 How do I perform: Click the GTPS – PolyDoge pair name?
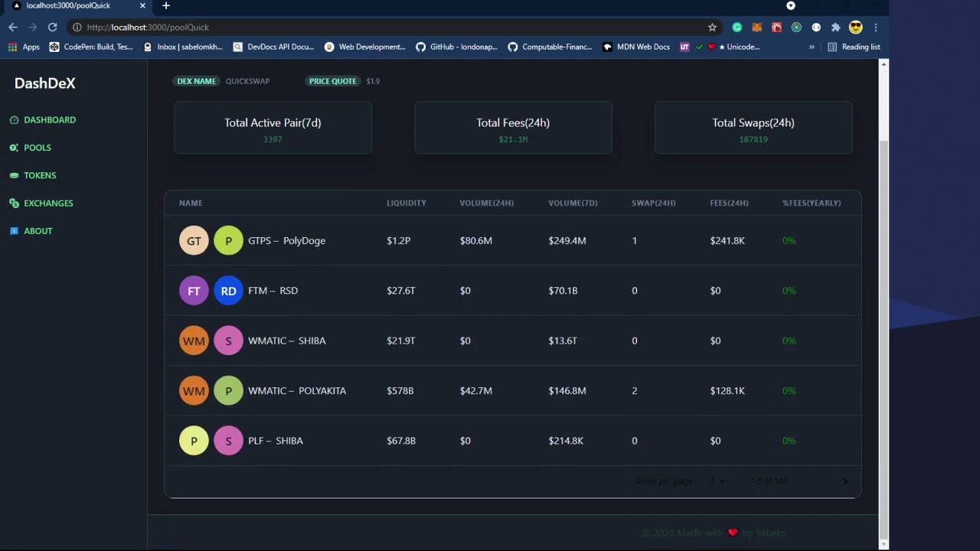point(286,240)
